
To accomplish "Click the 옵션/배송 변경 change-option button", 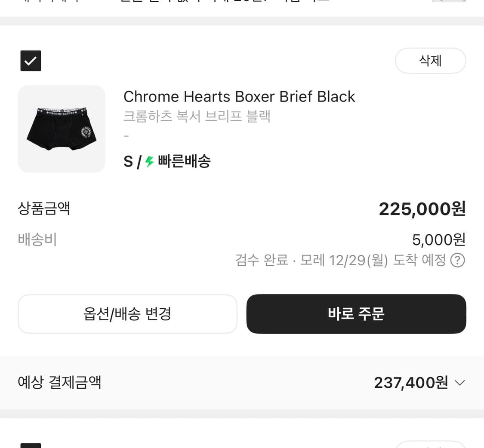I will click(x=127, y=314).
